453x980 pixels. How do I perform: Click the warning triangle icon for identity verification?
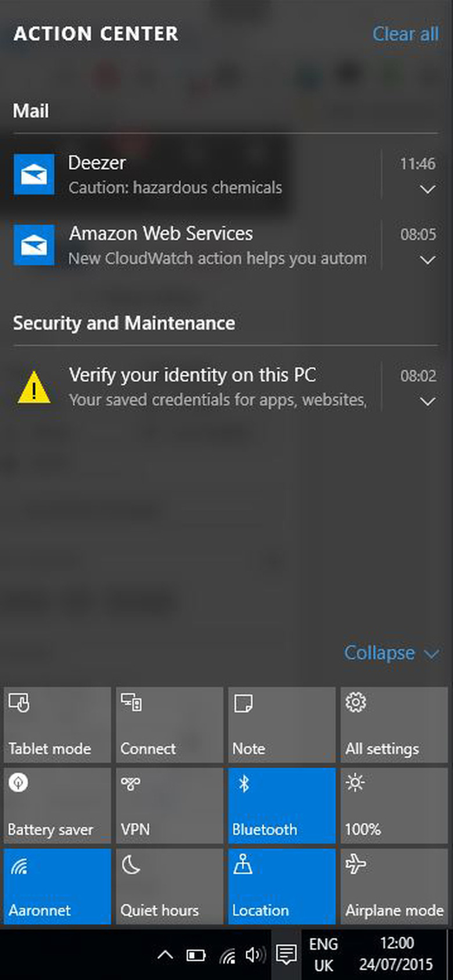(x=34, y=387)
